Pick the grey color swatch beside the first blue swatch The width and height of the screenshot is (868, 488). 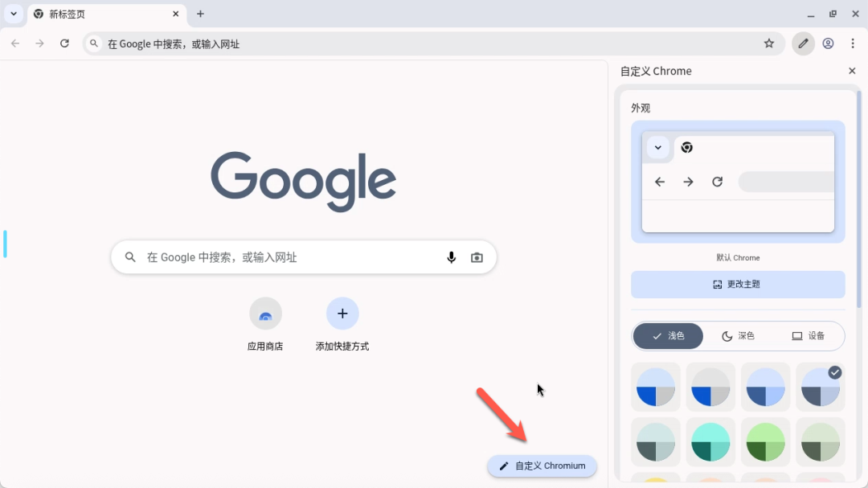(710, 388)
